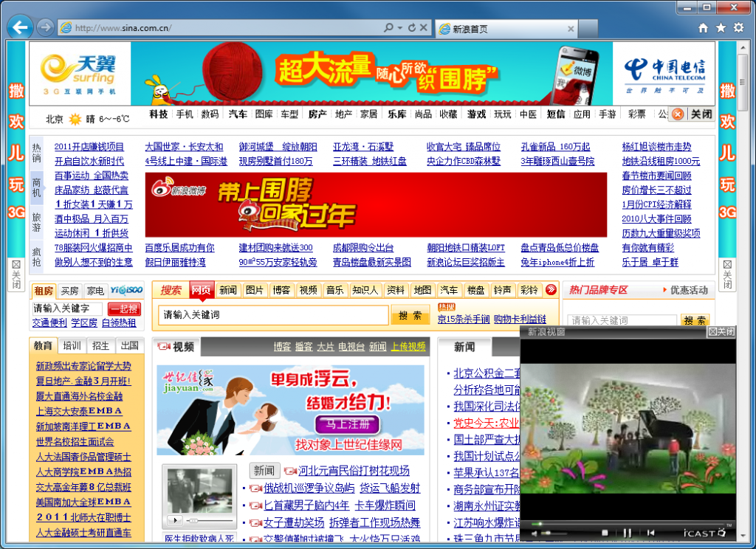Click the back arrow navigation icon

(18, 27)
